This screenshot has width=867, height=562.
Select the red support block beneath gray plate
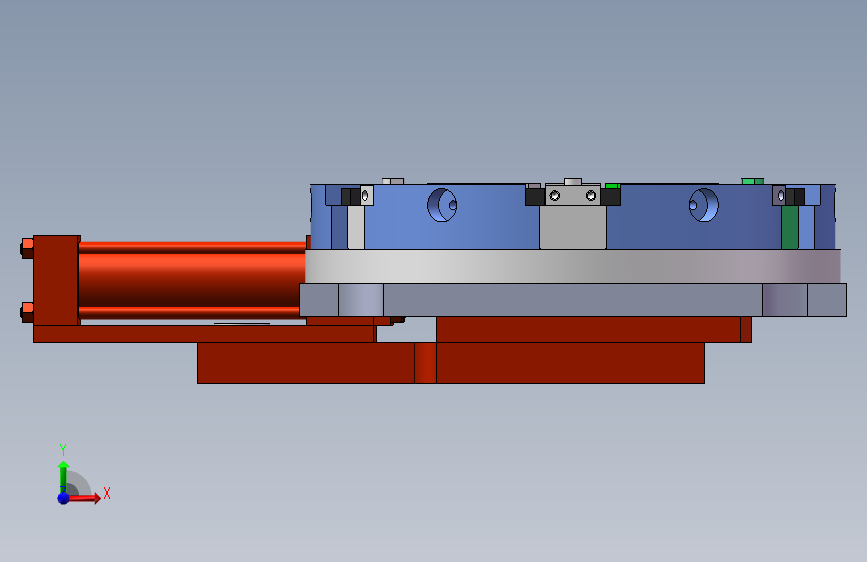pyautogui.click(x=593, y=330)
